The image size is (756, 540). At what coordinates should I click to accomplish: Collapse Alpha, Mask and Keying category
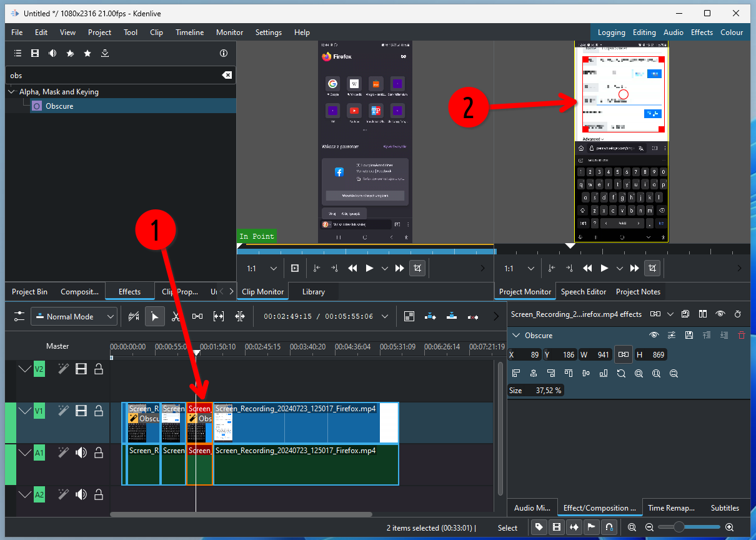[11, 92]
